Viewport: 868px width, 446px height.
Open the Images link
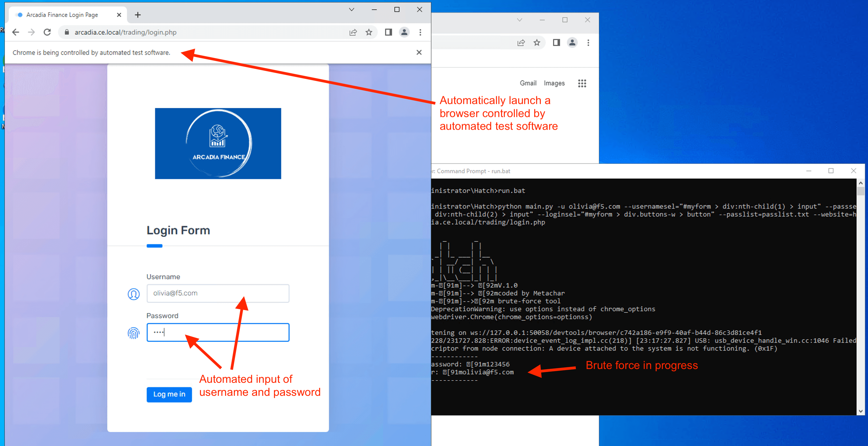tap(554, 83)
